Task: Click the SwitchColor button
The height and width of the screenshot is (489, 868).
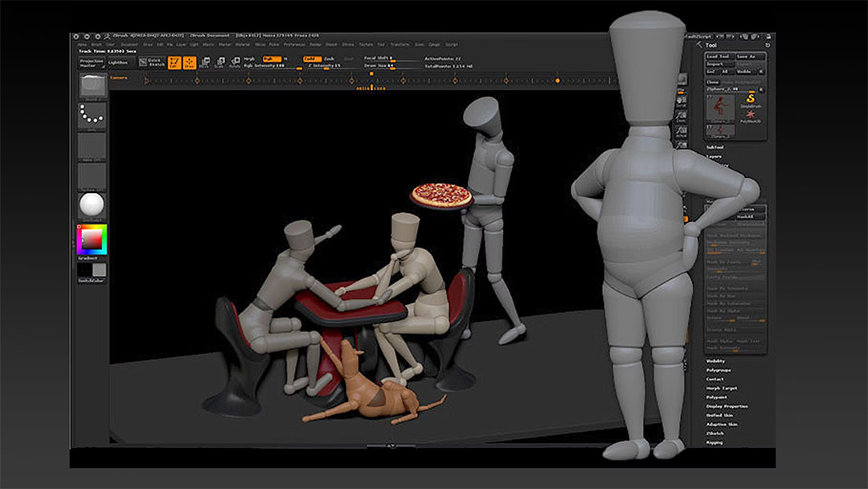Action: click(92, 281)
